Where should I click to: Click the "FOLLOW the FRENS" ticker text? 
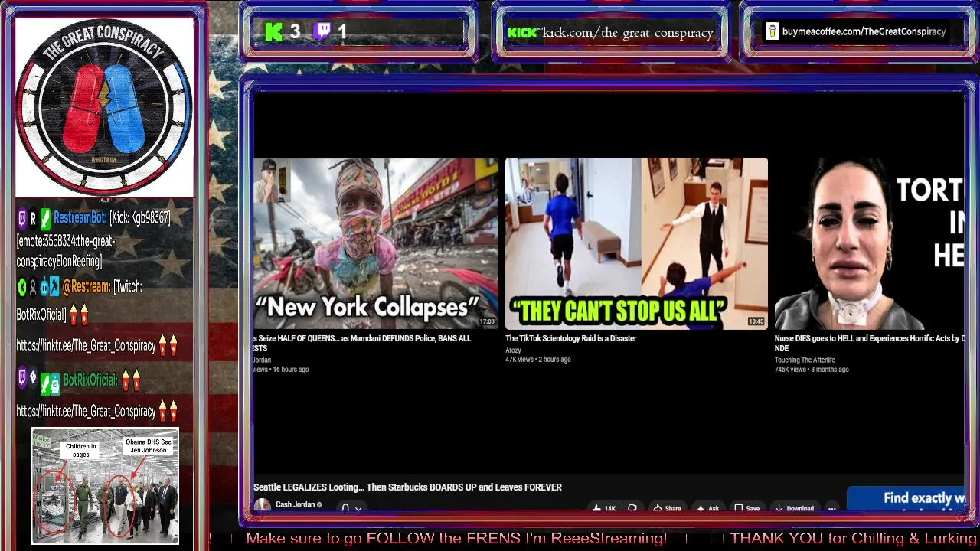[456, 539]
